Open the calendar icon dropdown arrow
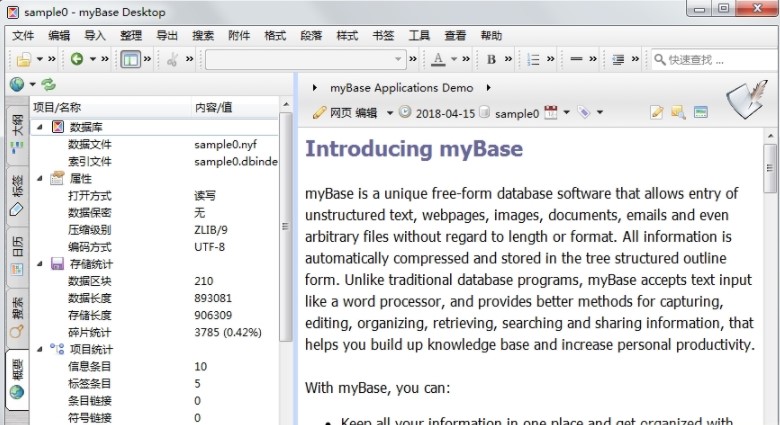 pos(567,112)
